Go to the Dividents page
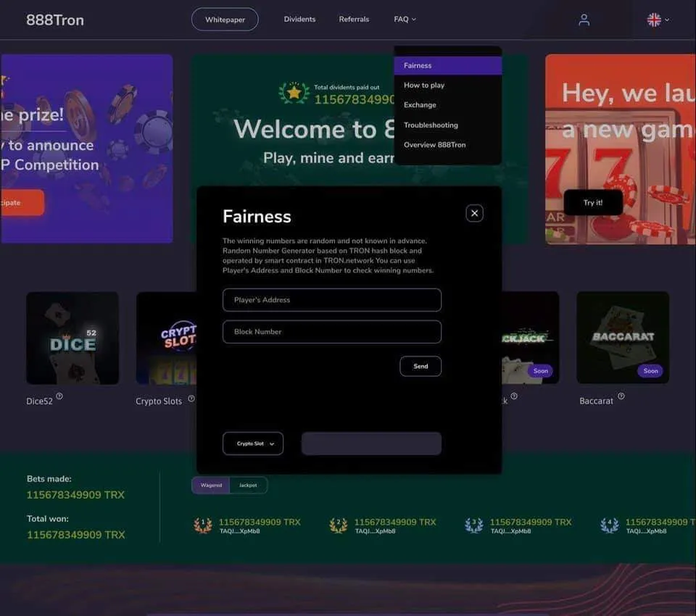 [x=299, y=19]
